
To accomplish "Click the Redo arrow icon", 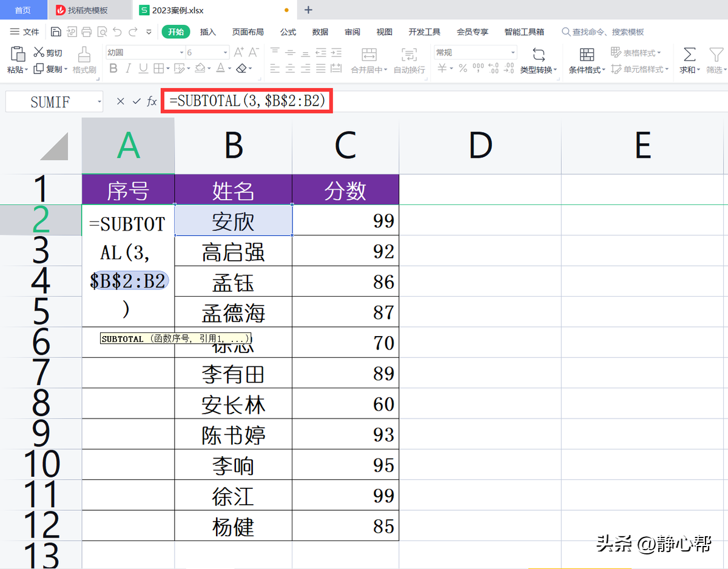I will 133,32.
